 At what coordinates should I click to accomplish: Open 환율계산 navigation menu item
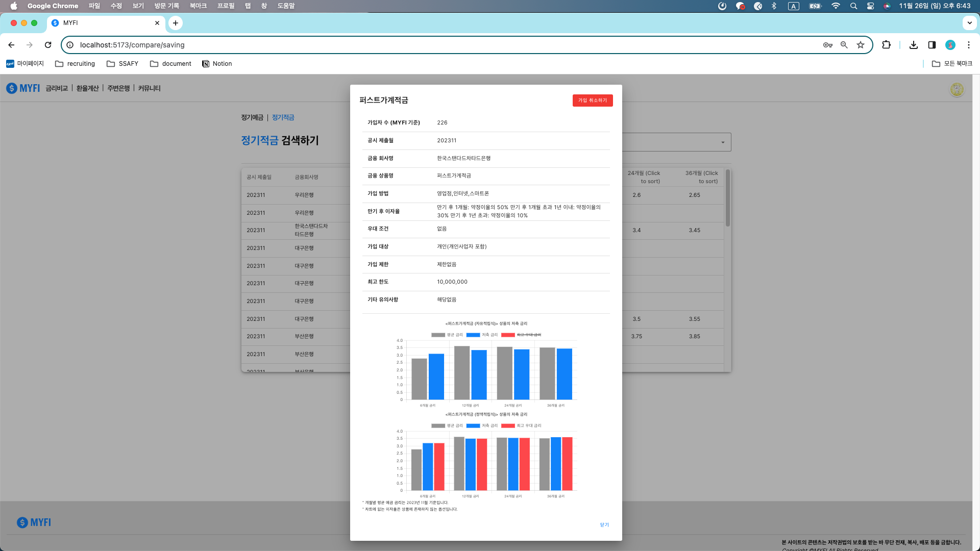coord(87,88)
